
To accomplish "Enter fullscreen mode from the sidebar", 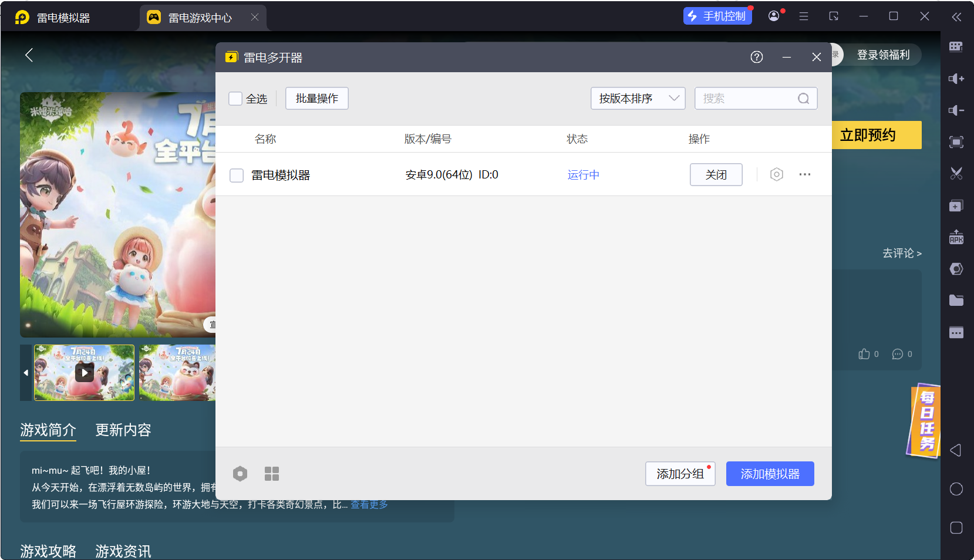I will pos(955,141).
